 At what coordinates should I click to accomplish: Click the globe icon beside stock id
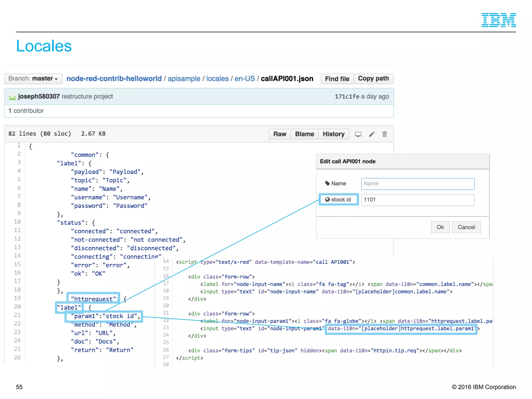(327, 199)
